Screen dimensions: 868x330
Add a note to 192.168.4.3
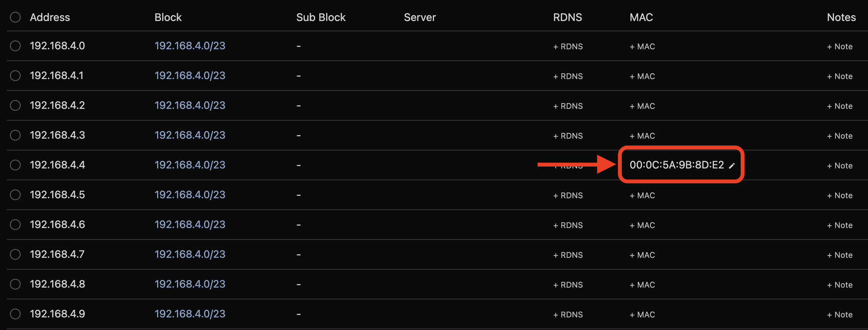click(840, 136)
